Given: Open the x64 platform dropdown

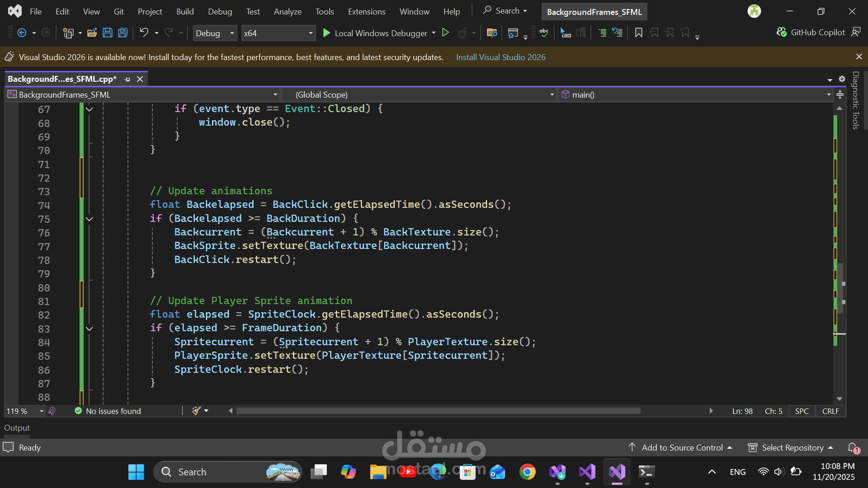Looking at the screenshot, I should click(x=310, y=33).
